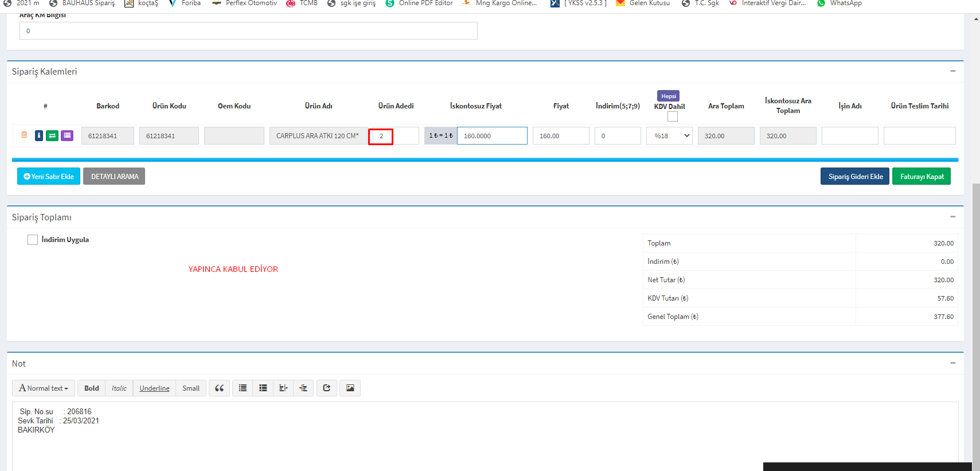Open the WhatsApp bookmark
Viewport: 980px width, 471px height.
click(x=840, y=3)
